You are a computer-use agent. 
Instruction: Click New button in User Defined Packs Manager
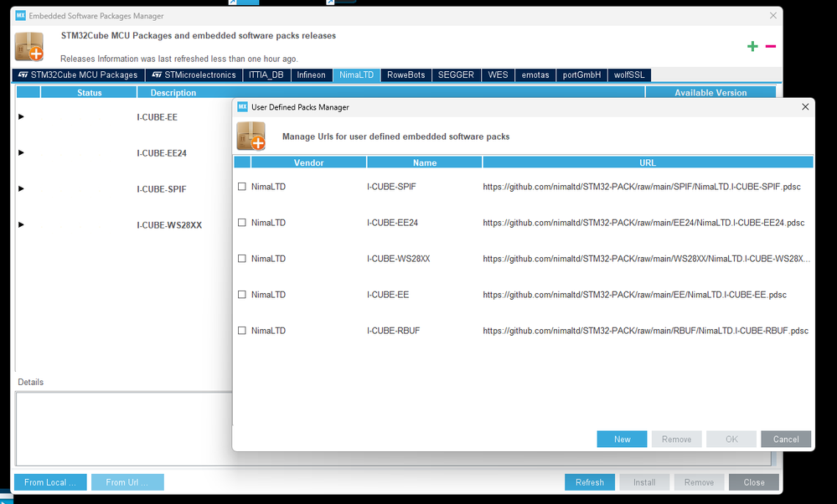tap(622, 439)
